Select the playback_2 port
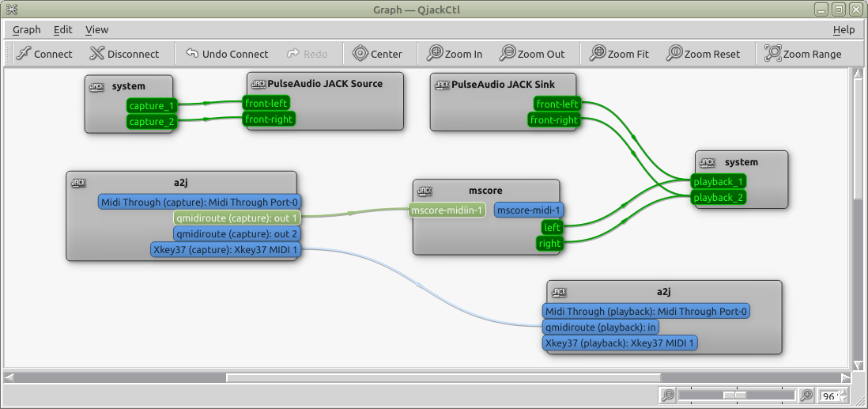Image resolution: width=868 pixels, height=409 pixels. 719,197
